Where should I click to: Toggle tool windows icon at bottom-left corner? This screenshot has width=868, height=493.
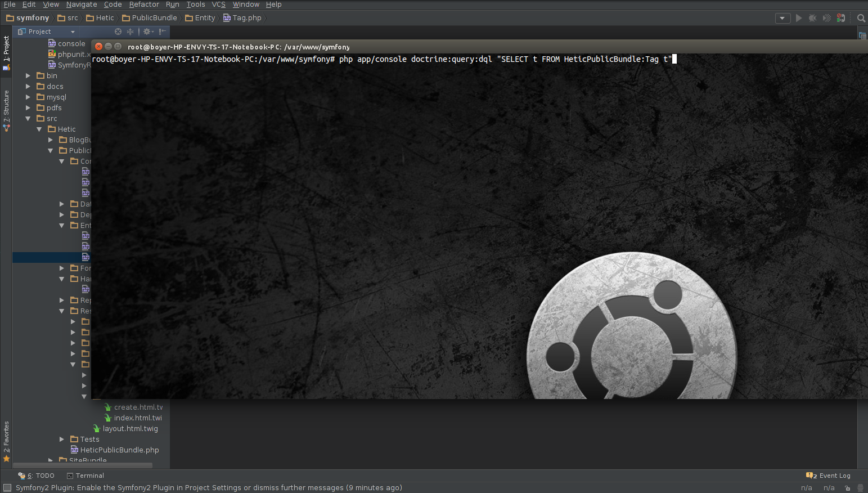(7, 487)
